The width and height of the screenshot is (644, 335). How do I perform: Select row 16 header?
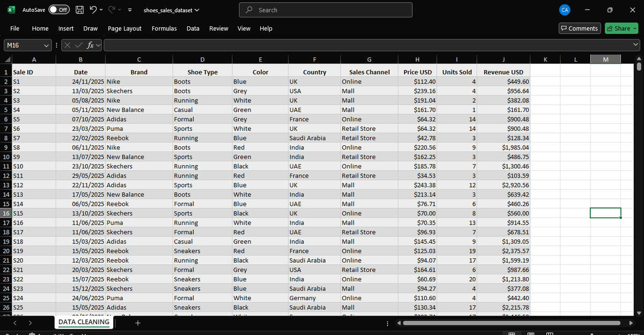click(5, 213)
